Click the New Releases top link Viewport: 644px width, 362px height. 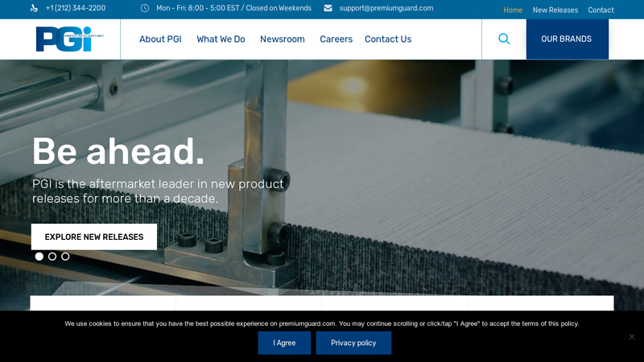[x=555, y=10]
